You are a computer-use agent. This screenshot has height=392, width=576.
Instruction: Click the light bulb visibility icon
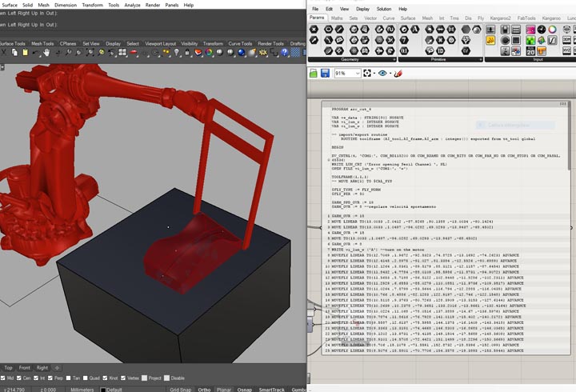[x=177, y=53]
